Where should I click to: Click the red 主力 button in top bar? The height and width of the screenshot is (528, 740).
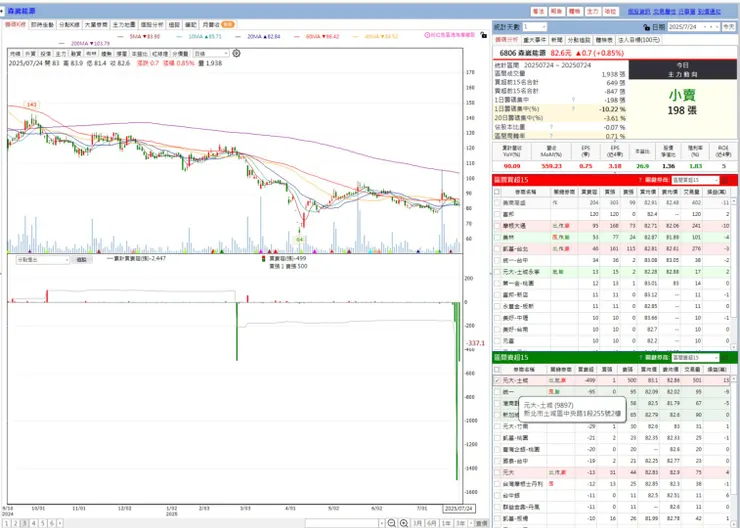click(592, 12)
